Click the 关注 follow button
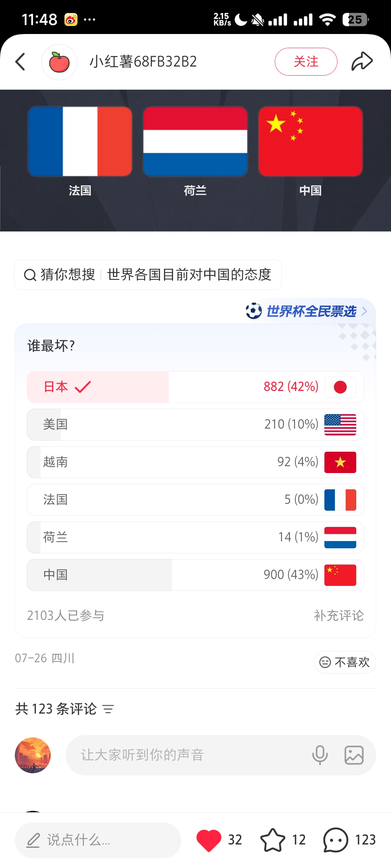The width and height of the screenshot is (391, 868). tap(306, 61)
